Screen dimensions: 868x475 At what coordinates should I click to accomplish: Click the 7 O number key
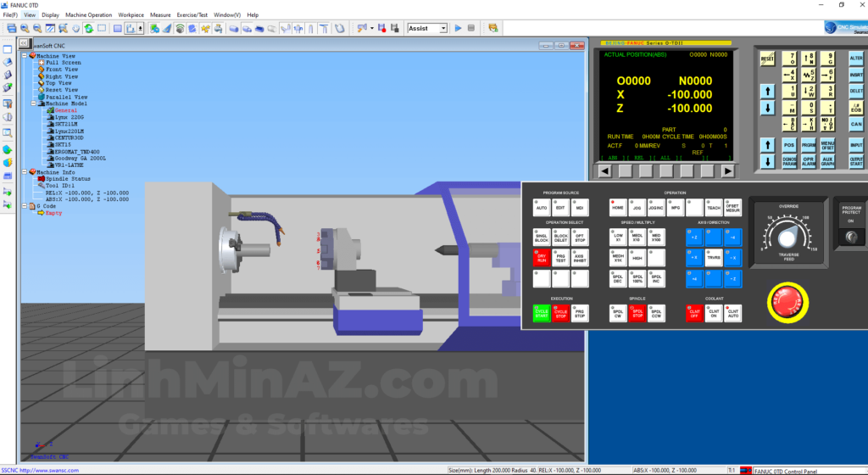coord(789,59)
